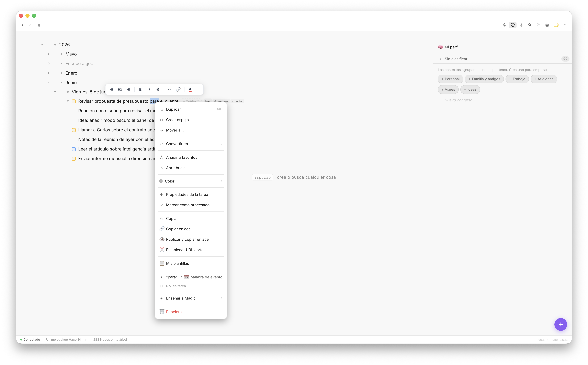This screenshot has width=588, height=365.
Task: Add the Ideas context chip
Action: pos(470,90)
